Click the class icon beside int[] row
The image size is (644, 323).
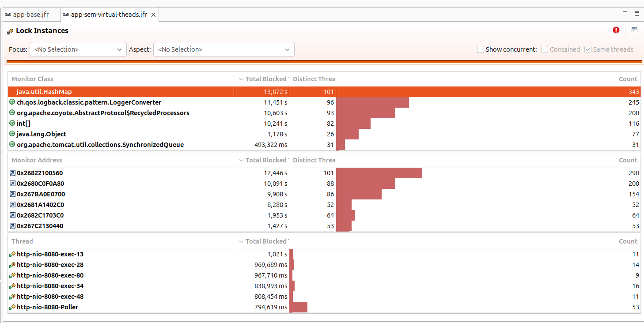12,124
